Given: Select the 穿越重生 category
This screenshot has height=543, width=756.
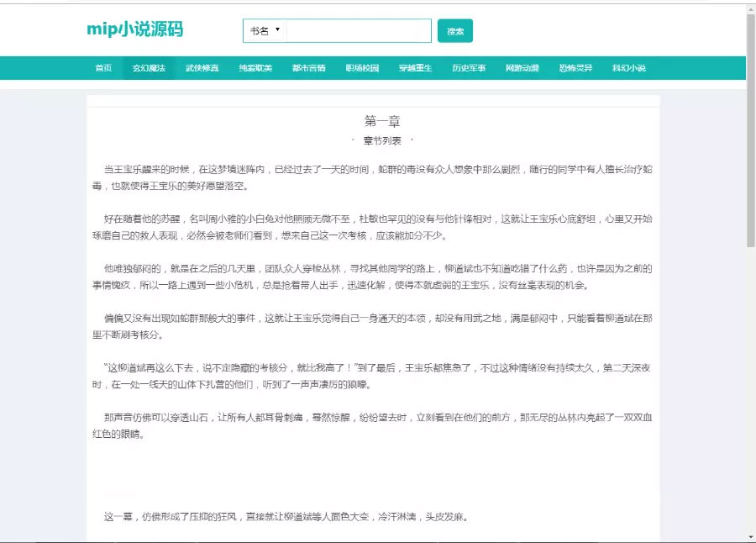Looking at the screenshot, I should (415, 68).
